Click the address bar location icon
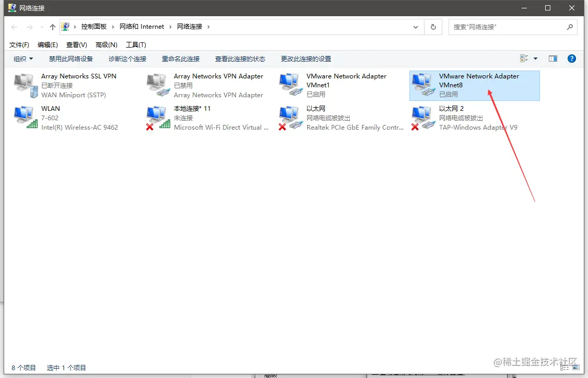The height and width of the screenshot is (378, 588). (65, 27)
